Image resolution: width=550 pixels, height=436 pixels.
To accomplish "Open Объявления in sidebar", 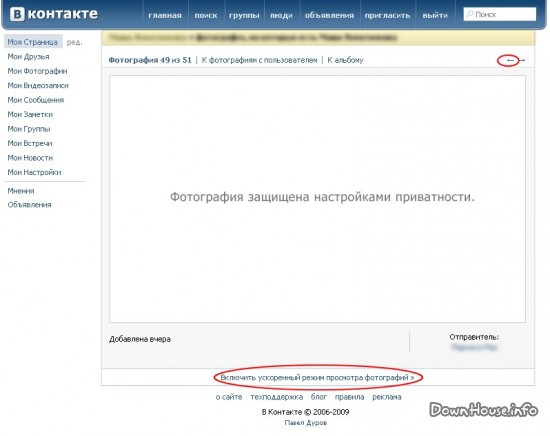I will (x=29, y=204).
